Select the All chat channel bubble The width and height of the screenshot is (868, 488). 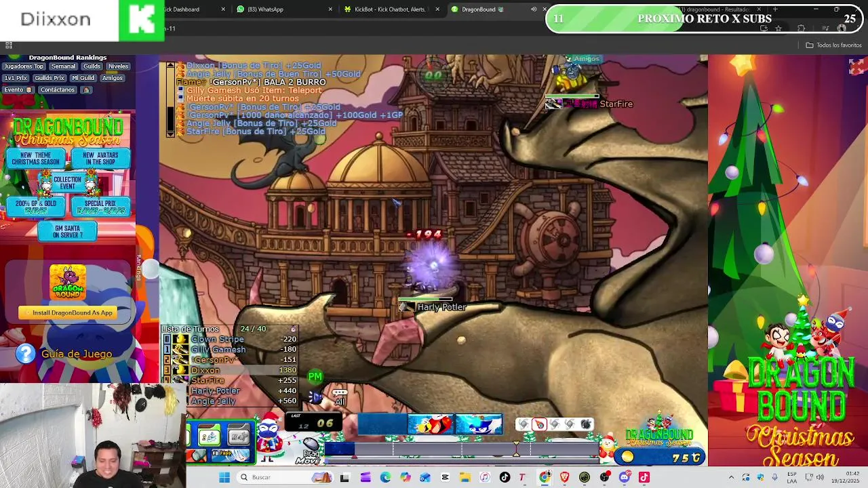pyautogui.click(x=340, y=397)
